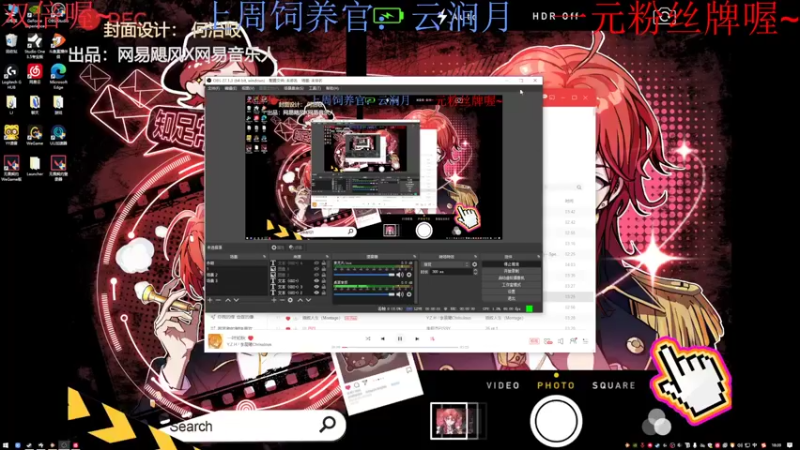The image size is (800, 450).
Task: Open the Help menu in OBS
Action: tap(332, 88)
